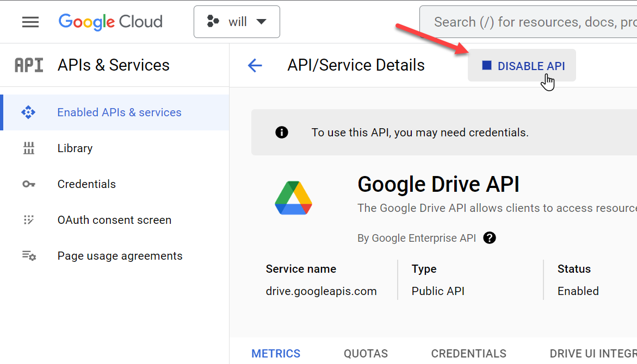Screen dimensions: 637x364
Task: Click the 'Public API' type value
Action: (438, 291)
